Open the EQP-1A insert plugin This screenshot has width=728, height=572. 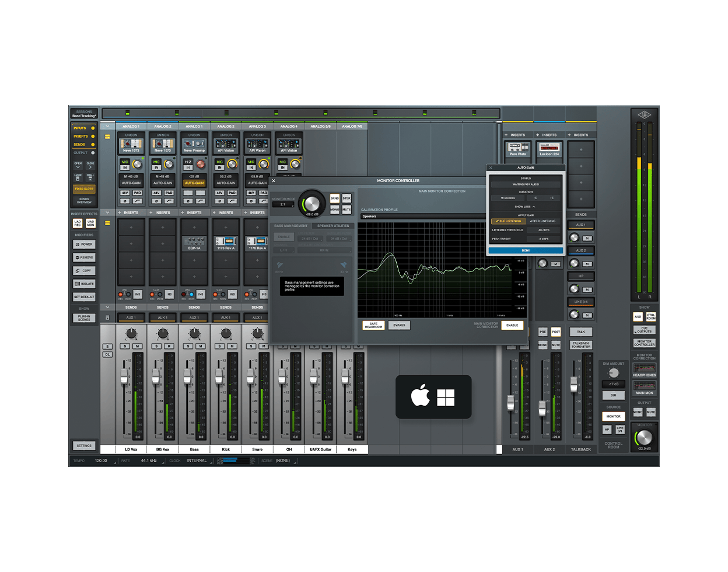pyautogui.click(x=194, y=243)
